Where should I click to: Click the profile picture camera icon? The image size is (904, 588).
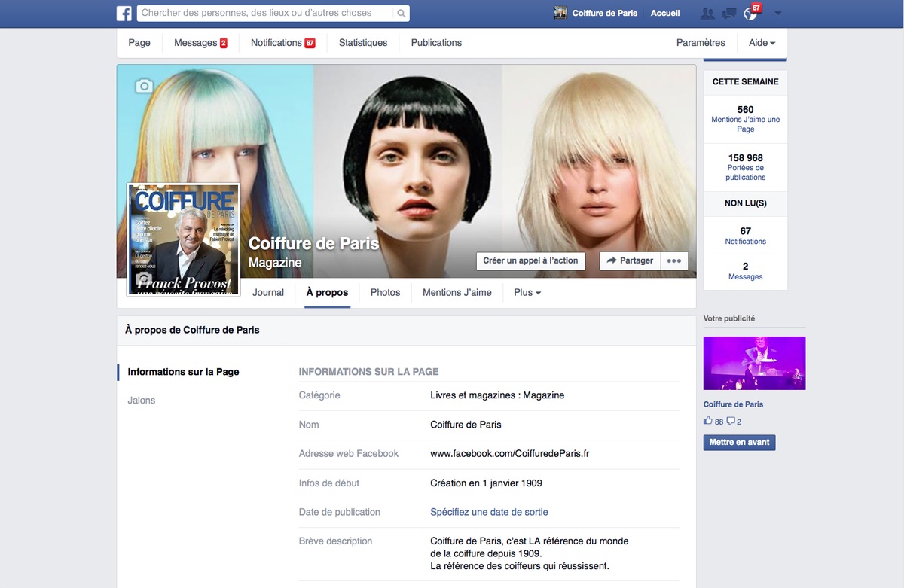click(x=143, y=279)
